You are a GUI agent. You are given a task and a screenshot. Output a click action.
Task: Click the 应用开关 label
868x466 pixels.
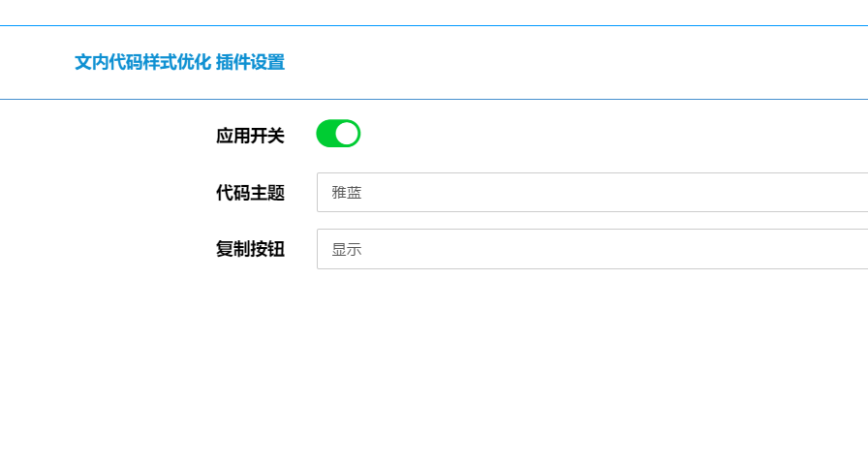point(250,136)
